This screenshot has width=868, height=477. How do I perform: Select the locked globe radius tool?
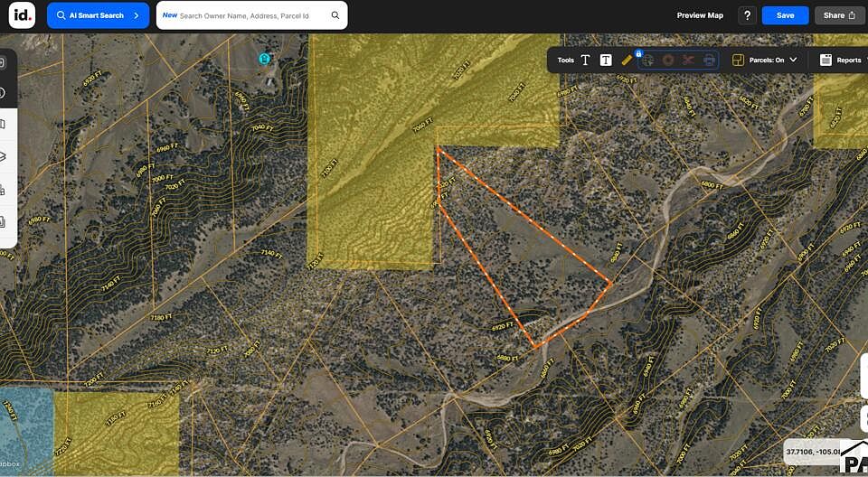pos(648,61)
